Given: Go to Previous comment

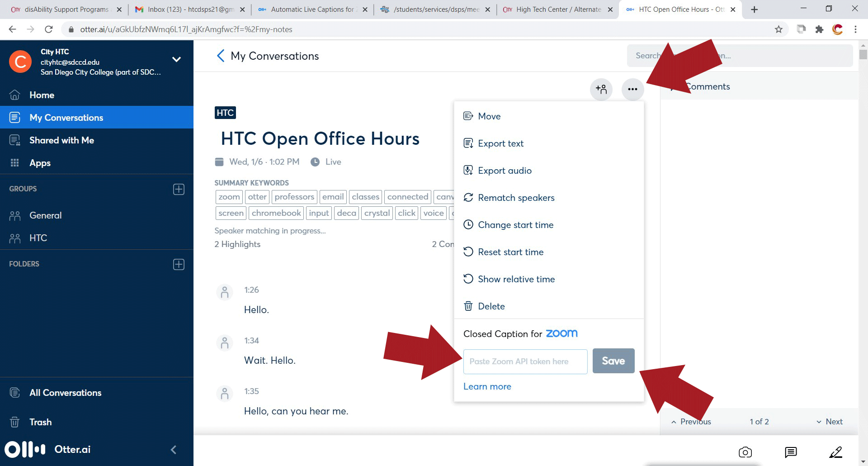Looking at the screenshot, I should (x=691, y=422).
